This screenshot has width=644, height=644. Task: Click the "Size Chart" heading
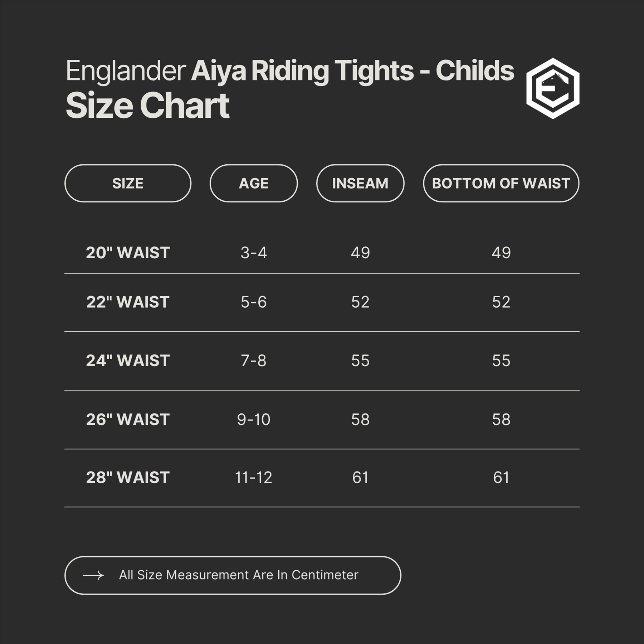pos(147,106)
